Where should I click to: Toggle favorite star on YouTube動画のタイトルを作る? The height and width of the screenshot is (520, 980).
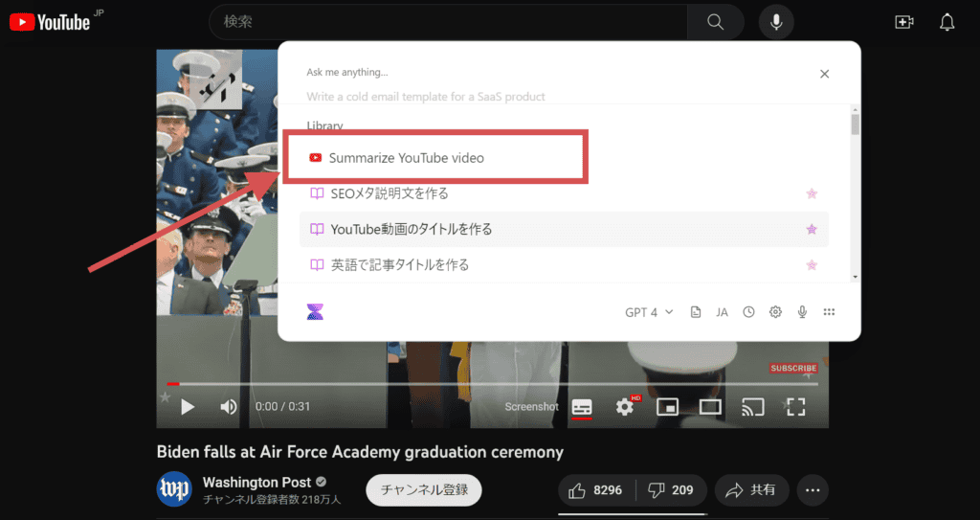[x=812, y=229]
